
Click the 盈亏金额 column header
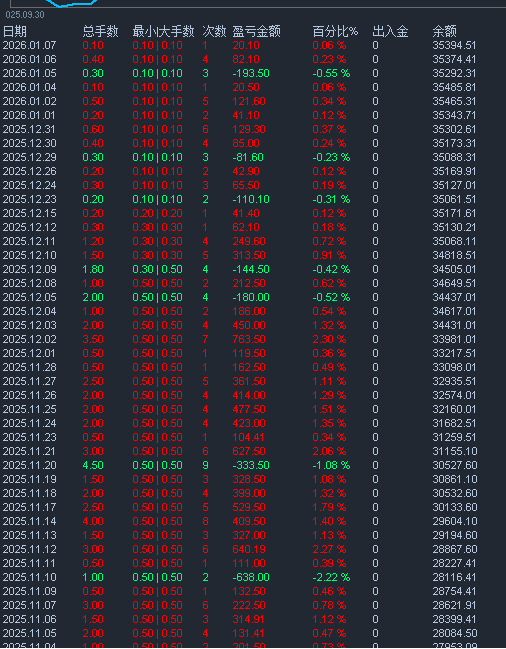click(x=257, y=31)
